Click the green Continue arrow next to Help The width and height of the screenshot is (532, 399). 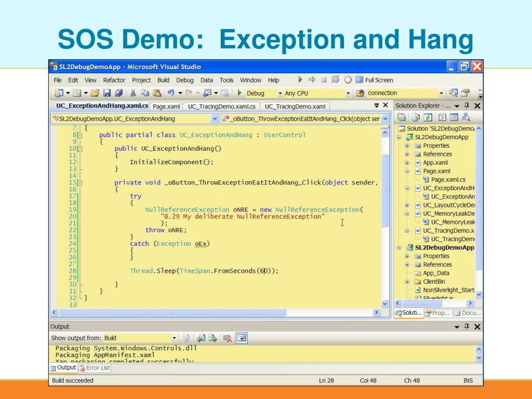tap(300, 79)
